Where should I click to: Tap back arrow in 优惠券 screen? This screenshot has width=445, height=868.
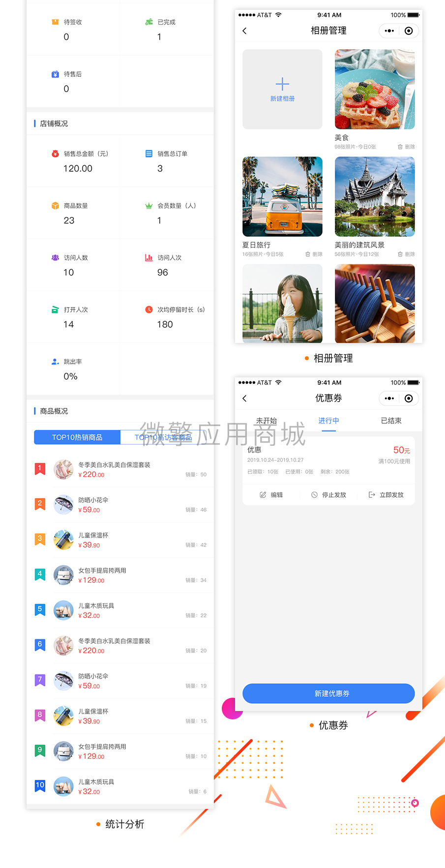tap(245, 398)
